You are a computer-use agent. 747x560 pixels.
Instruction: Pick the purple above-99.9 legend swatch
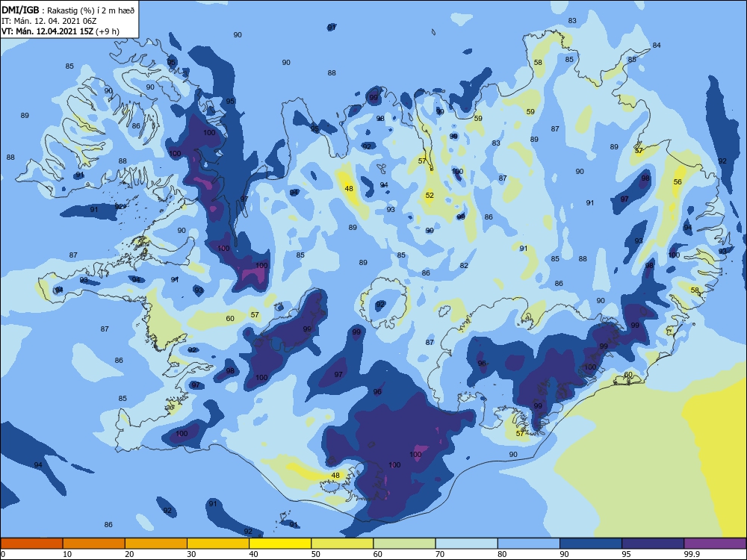pos(715,544)
